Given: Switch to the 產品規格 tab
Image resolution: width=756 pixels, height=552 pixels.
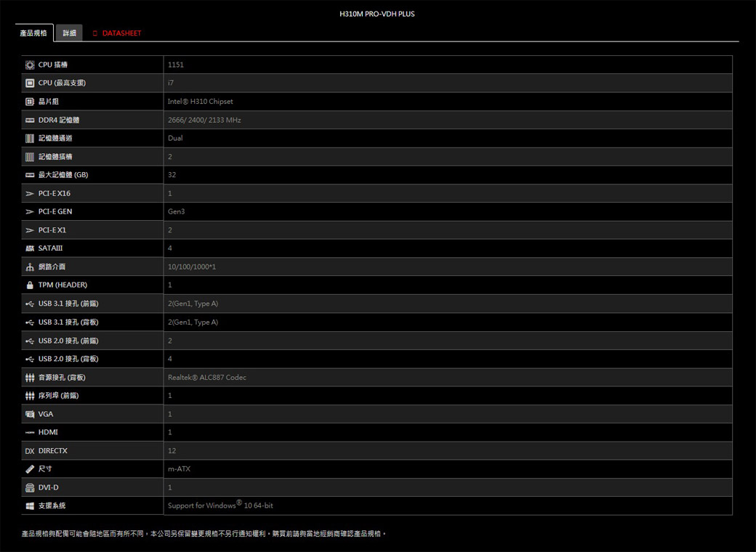Looking at the screenshot, I should pyautogui.click(x=33, y=33).
